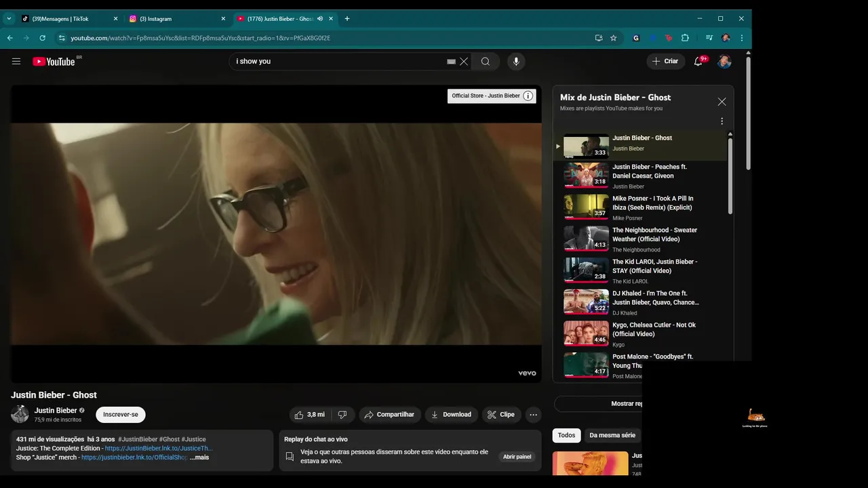
Task: Open the browser media controls icon
Action: [709, 38]
